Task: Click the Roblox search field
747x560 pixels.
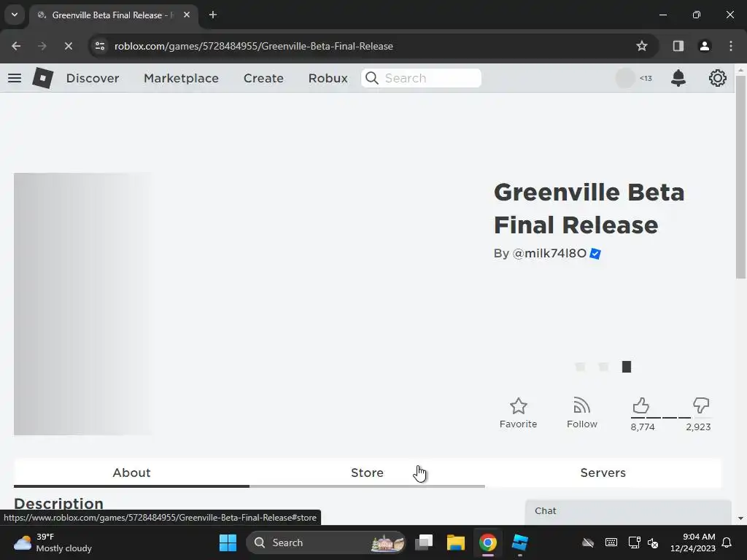Action: tap(421, 78)
